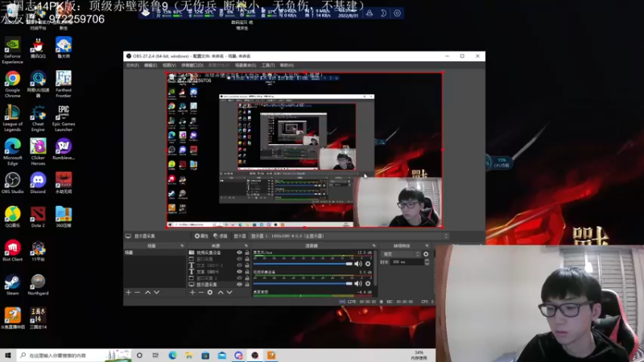Hide the 显示器采集 source
This screenshot has height=362, width=644.
(239, 284)
